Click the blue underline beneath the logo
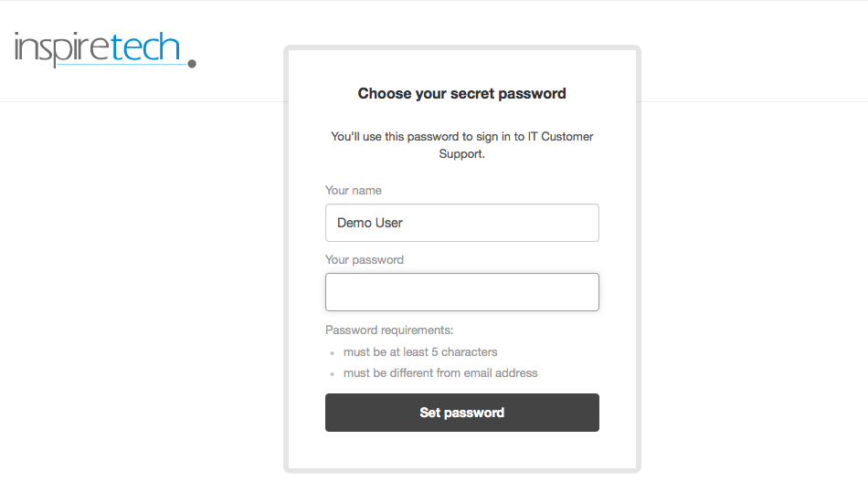Viewport: 868px width, 492px height. point(122,65)
